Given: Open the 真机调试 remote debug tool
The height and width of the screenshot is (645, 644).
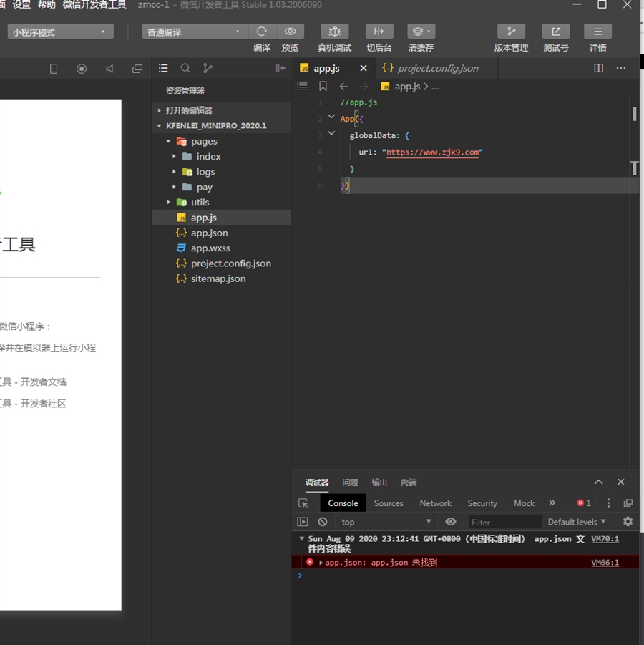Looking at the screenshot, I should click(334, 31).
